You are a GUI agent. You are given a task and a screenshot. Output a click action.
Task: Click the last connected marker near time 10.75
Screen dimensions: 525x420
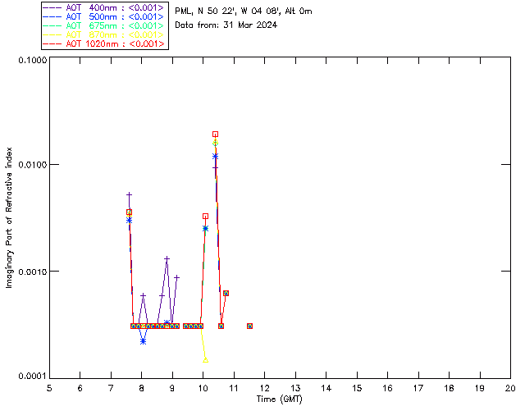click(226, 293)
